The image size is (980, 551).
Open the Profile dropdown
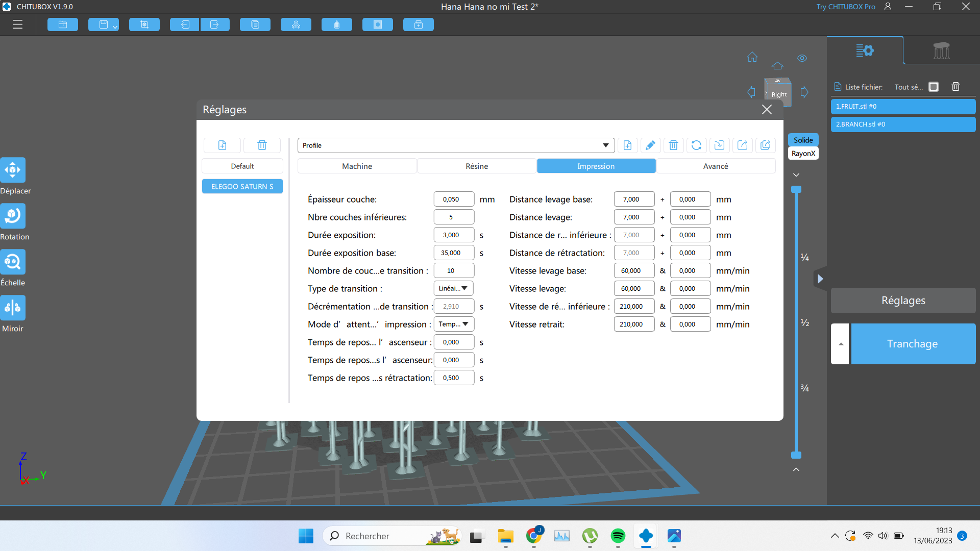pyautogui.click(x=456, y=145)
